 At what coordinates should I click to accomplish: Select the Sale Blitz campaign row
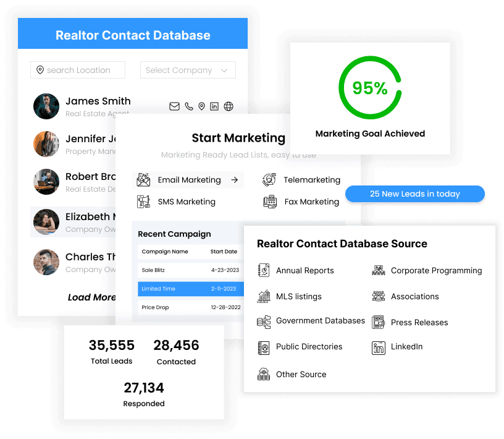pyautogui.click(x=191, y=270)
